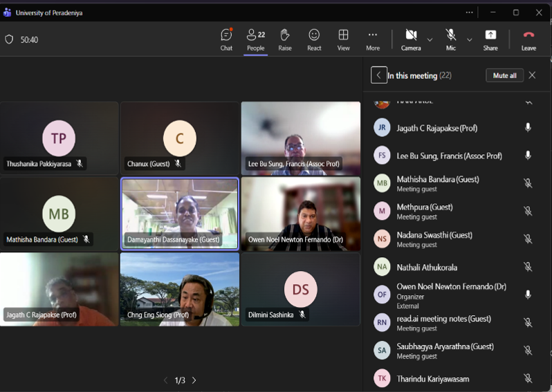Click meeting timer 50:40
Screen dimensions: 552x392
tap(29, 40)
